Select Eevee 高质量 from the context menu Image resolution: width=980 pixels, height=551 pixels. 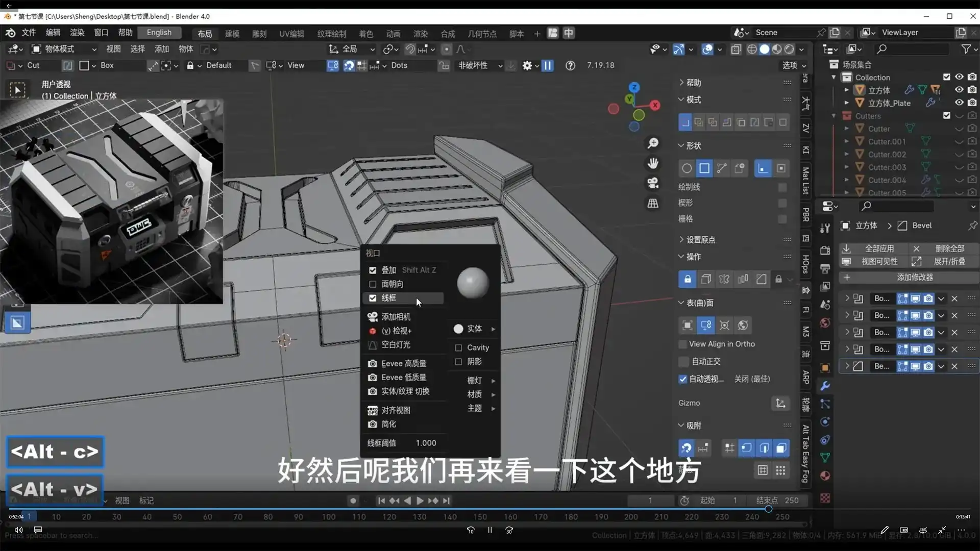coord(405,363)
